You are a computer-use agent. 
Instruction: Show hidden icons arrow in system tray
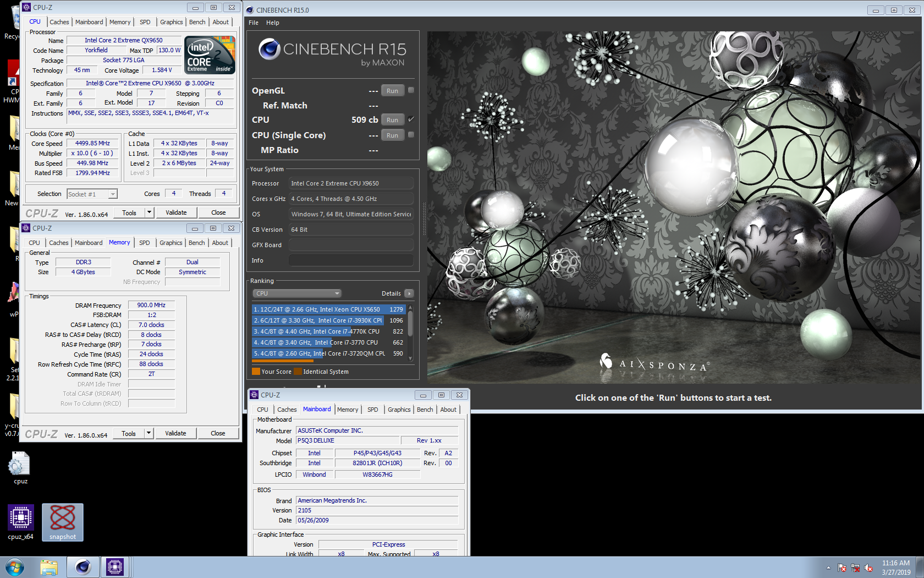[x=828, y=568]
